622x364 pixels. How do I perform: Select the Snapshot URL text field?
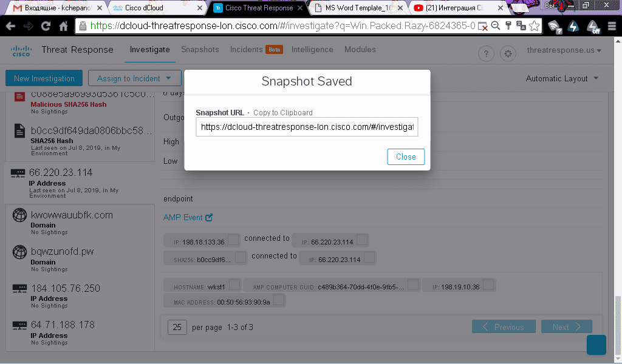click(307, 127)
